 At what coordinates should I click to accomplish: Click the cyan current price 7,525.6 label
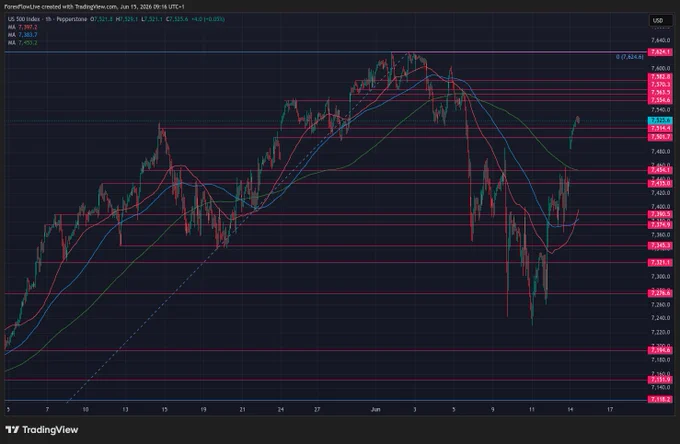(660, 120)
